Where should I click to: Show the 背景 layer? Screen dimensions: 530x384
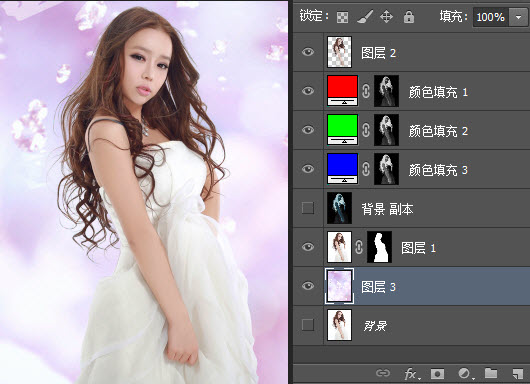[x=308, y=325]
